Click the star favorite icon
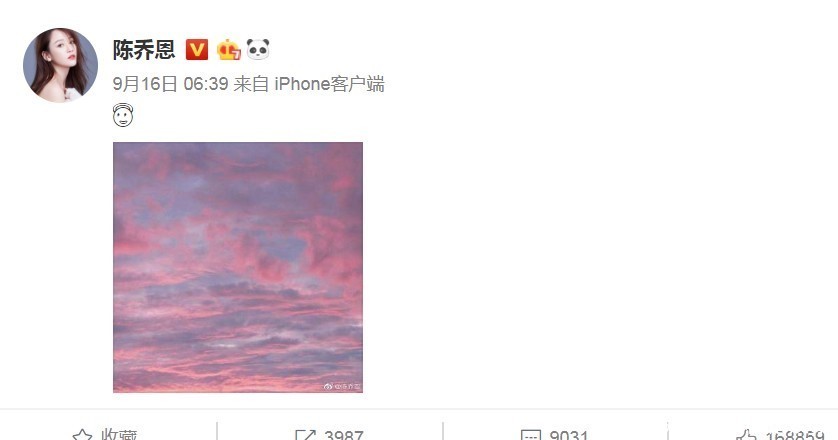838x440 pixels. [82, 435]
